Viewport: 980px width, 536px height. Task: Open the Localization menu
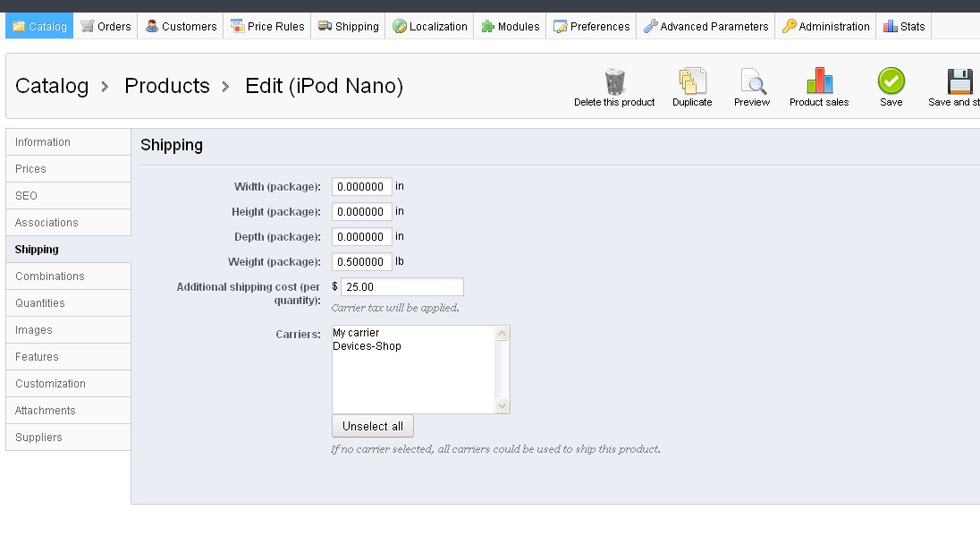(429, 26)
